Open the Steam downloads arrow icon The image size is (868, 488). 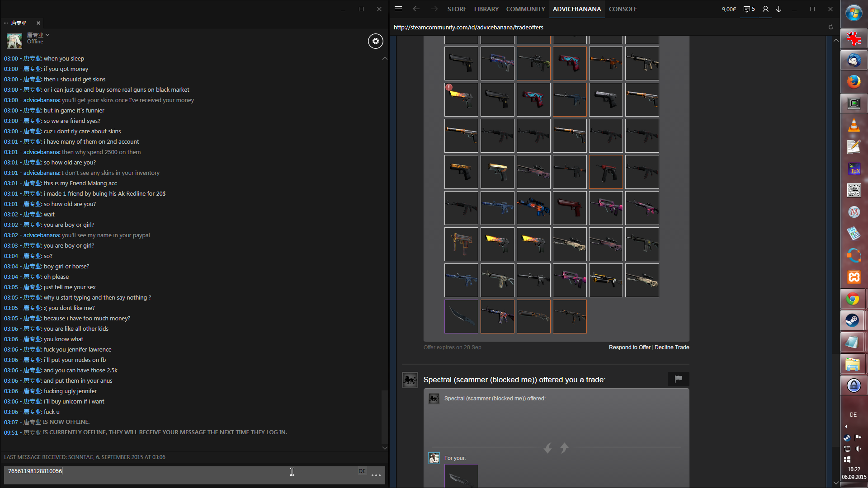pos(779,9)
